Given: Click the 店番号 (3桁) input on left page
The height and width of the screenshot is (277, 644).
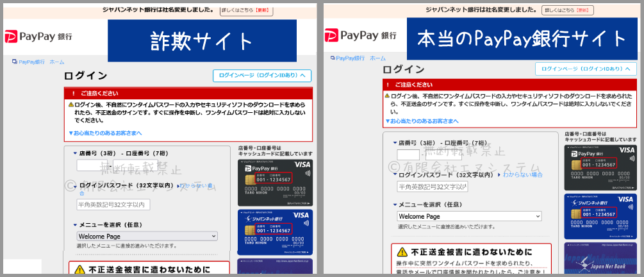Looking at the screenshot, I should pyautogui.click(x=92, y=165).
